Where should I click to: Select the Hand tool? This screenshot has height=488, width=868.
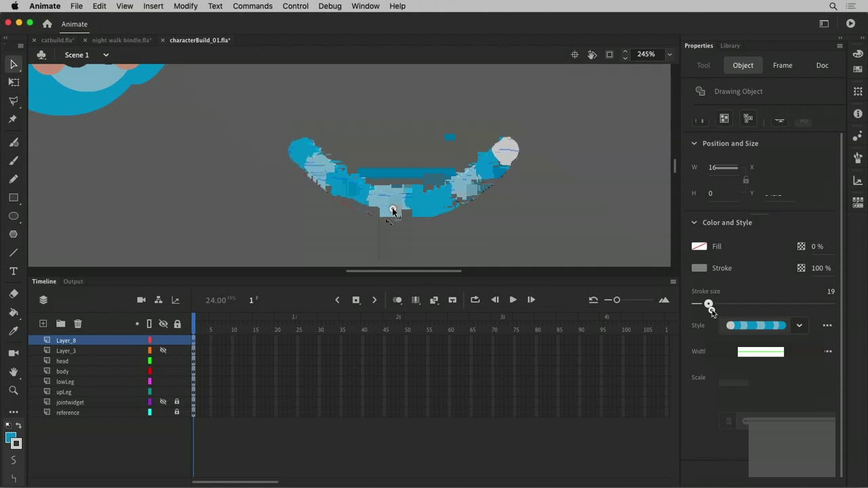click(14, 372)
